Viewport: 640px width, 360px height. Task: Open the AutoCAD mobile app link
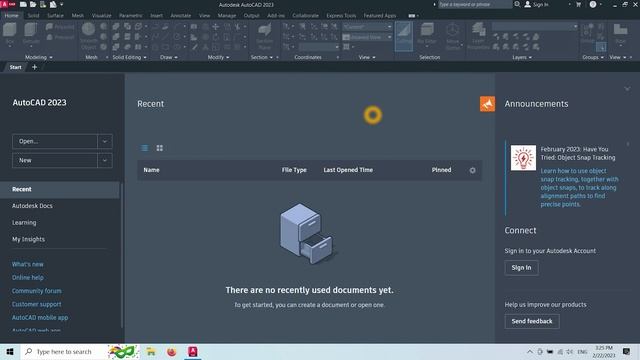point(40,318)
